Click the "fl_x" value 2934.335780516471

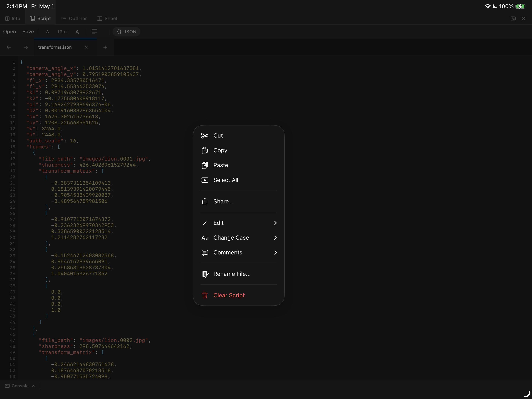click(x=78, y=80)
